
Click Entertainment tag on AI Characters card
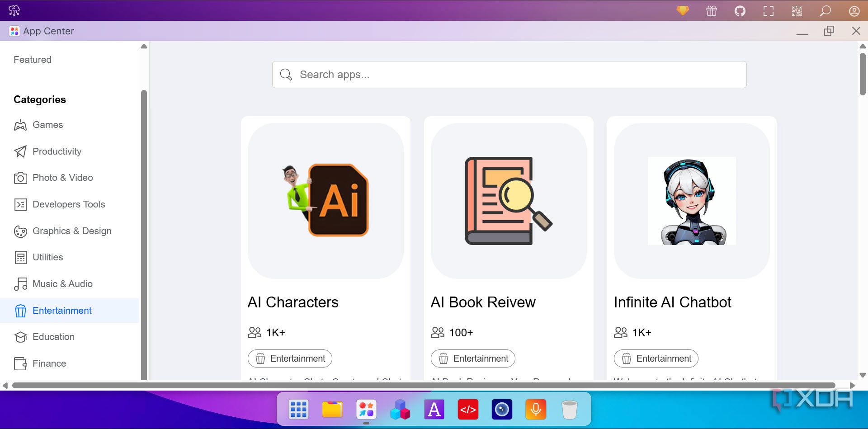coord(290,358)
